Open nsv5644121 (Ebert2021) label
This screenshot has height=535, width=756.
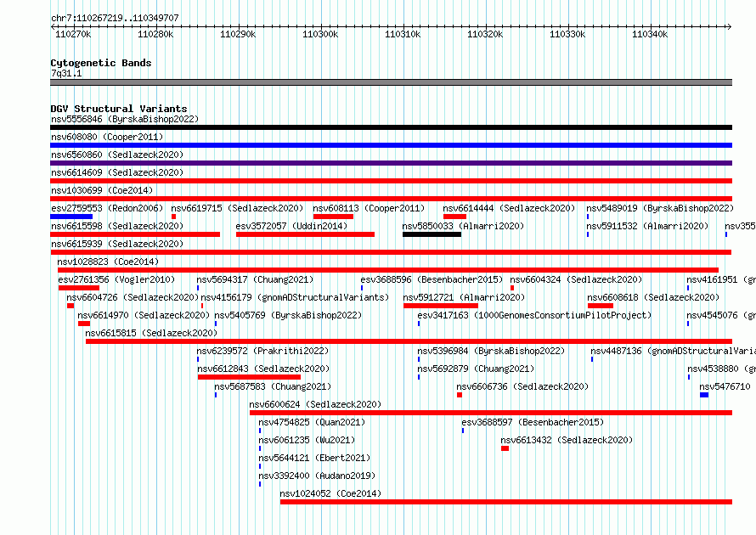coord(314,458)
